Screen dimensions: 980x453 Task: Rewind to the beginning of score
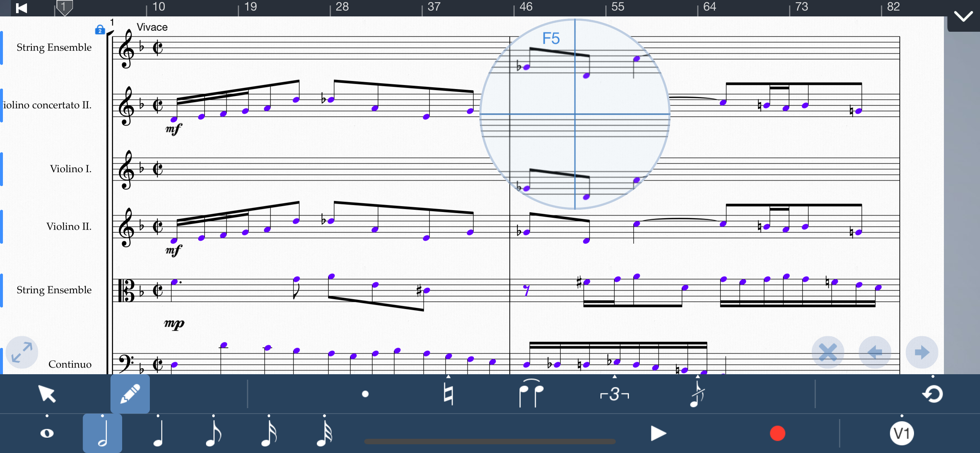[21, 8]
